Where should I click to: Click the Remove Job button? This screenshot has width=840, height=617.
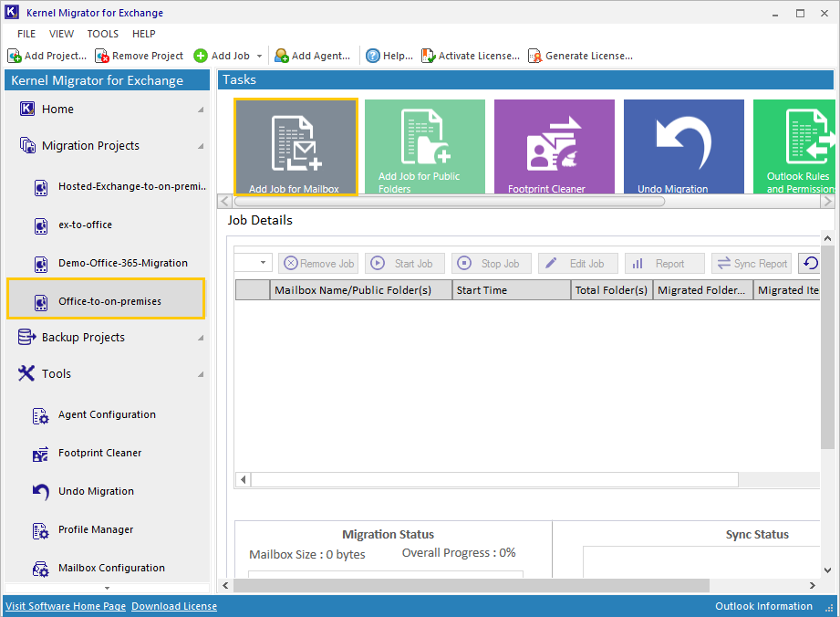[x=318, y=263]
